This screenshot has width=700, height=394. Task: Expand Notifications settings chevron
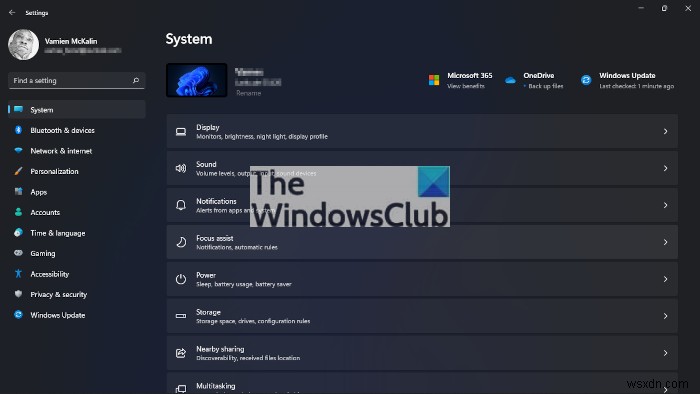pos(665,205)
